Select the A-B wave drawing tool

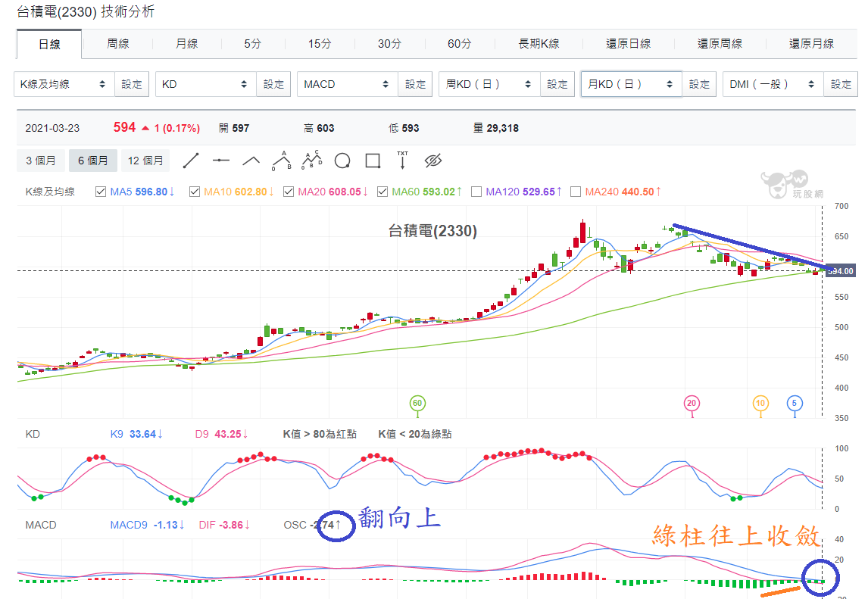click(x=282, y=161)
